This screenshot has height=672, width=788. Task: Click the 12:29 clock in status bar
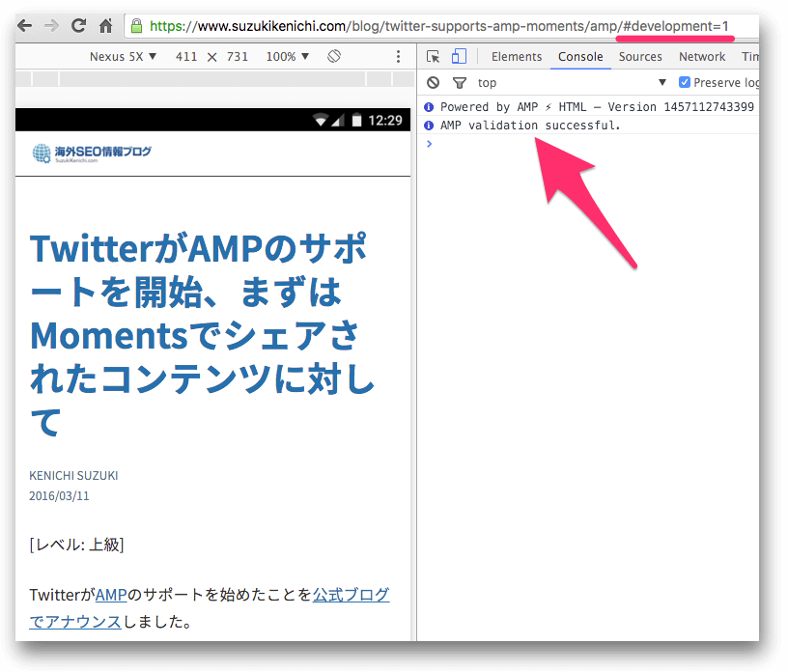click(385, 120)
